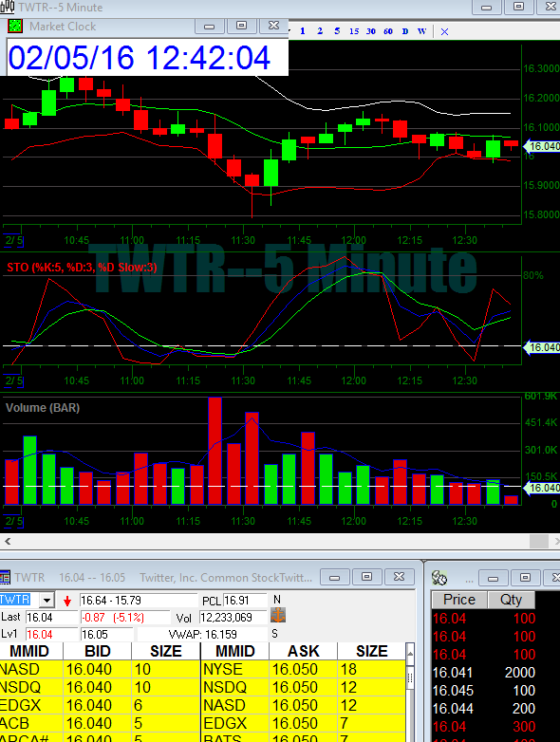This screenshot has height=742, width=560.
Task: Choose the 30-minute chart interval
Action: (371, 31)
